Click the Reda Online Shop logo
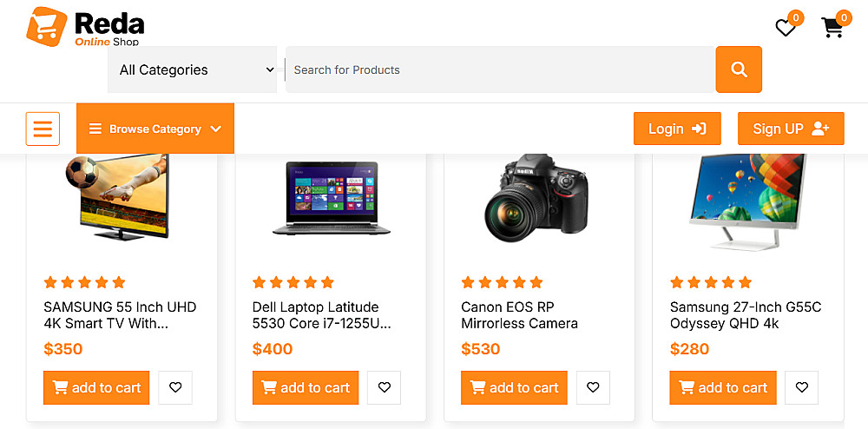This screenshot has height=429, width=868. coord(85,27)
